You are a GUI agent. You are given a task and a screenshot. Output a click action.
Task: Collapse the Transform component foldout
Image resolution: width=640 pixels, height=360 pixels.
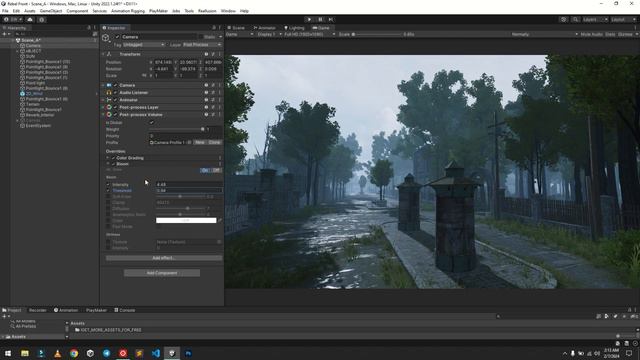coord(103,54)
